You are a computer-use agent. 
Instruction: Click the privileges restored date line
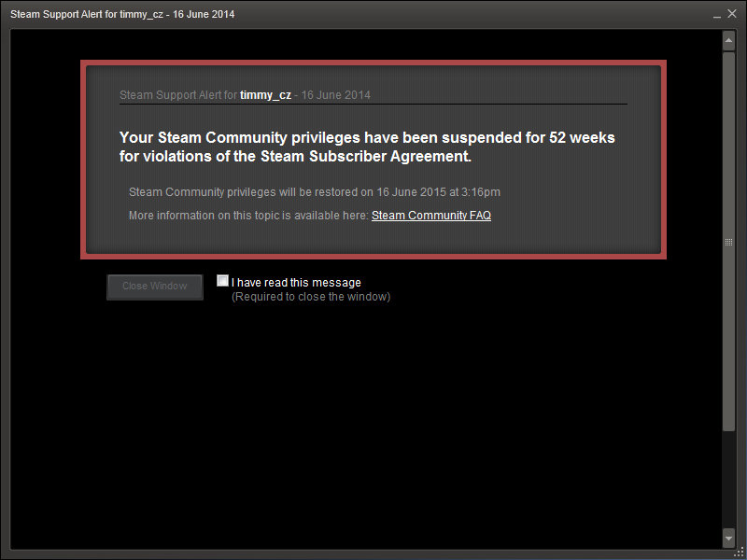click(314, 192)
